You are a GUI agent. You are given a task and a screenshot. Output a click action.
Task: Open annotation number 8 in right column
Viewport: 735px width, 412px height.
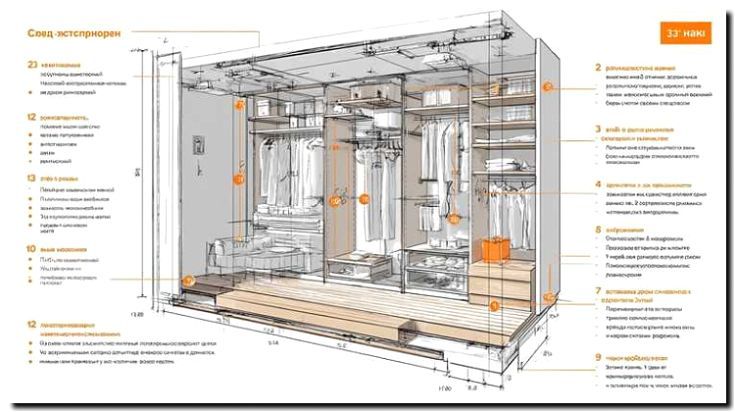tap(598, 229)
